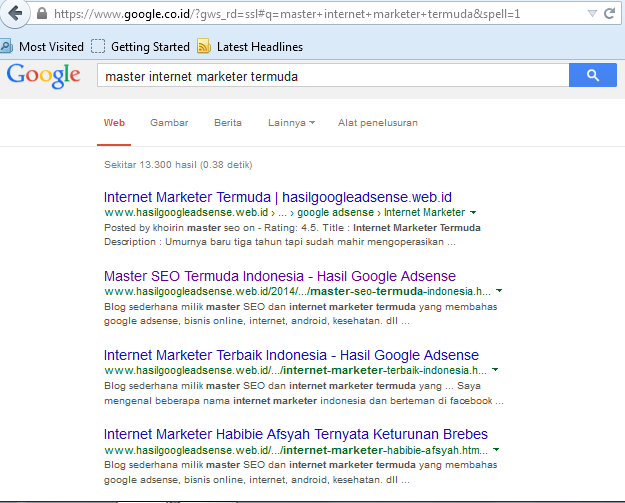Open Internet Marketer Terbaik Indonesia result

pyautogui.click(x=291, y=355)
